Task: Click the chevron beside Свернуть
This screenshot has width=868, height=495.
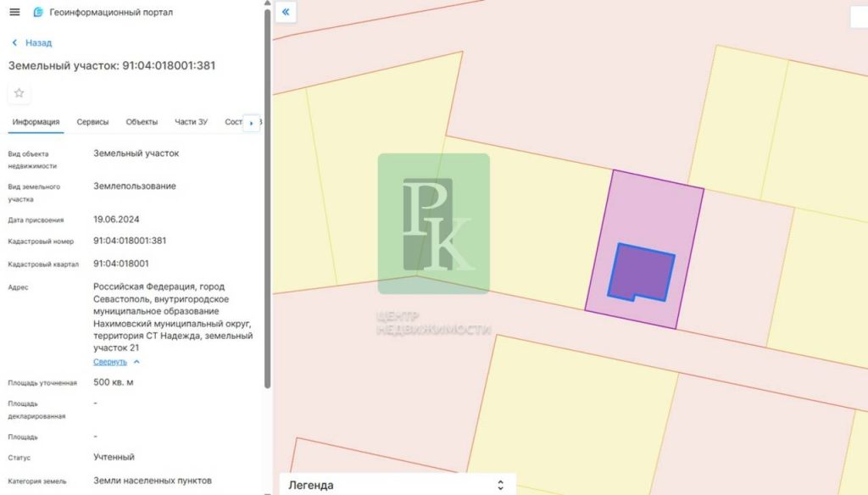Action: click(137, 362)
